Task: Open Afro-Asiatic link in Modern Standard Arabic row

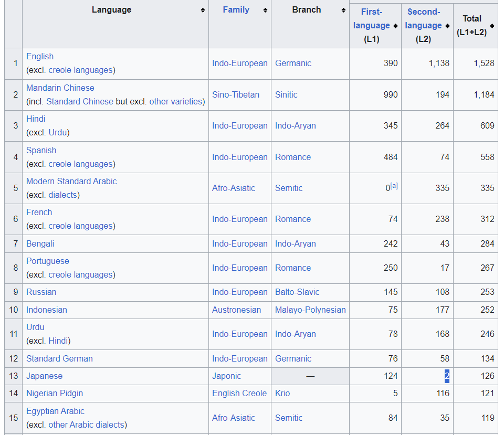Action: (x=234, y=188)
